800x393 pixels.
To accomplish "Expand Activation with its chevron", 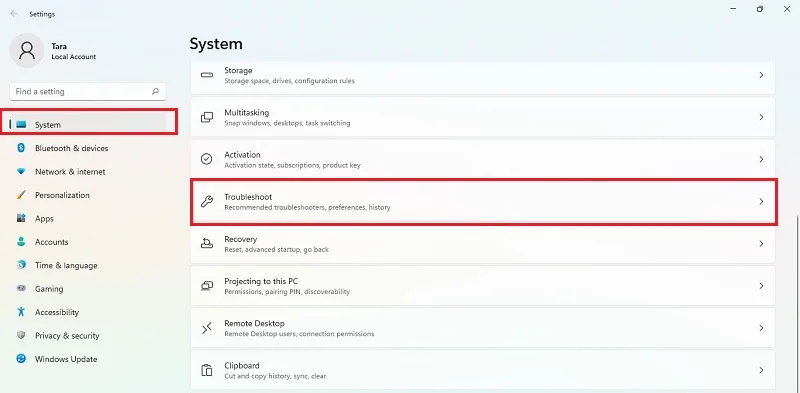I will coord(761,159).
